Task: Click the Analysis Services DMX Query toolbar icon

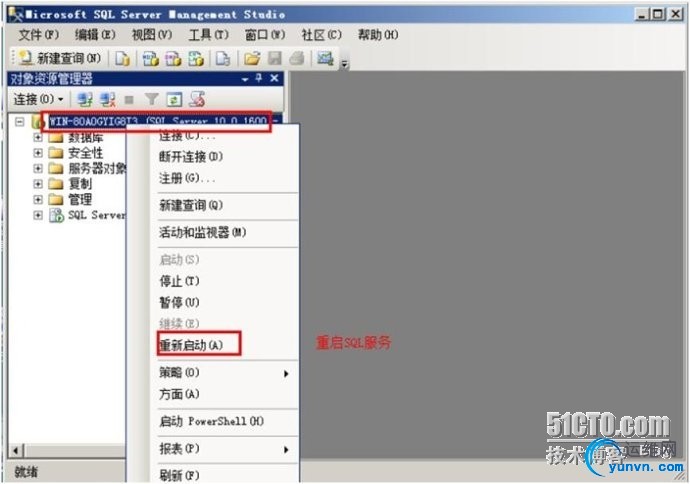Action: tap(173, 58)
